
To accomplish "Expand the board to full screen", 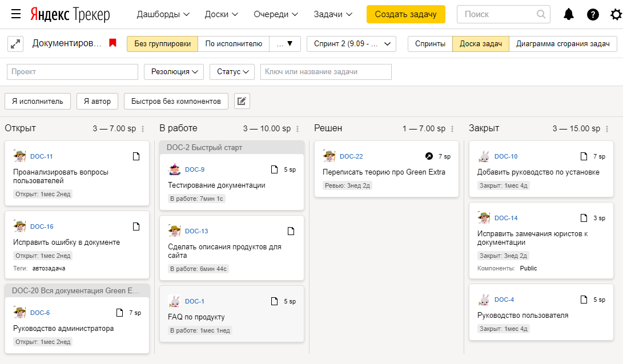I will pos(15,44).
